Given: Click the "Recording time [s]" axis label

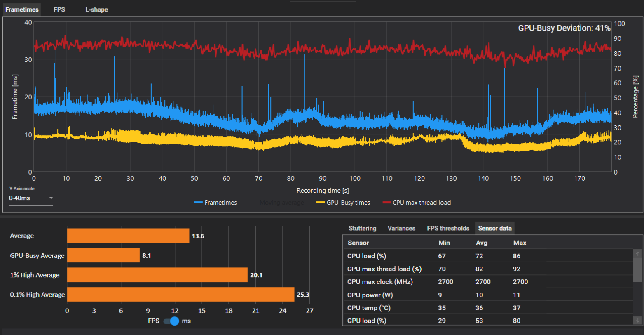Looking at the screenshot, I should pyautogui.click(x=323, y=191).
